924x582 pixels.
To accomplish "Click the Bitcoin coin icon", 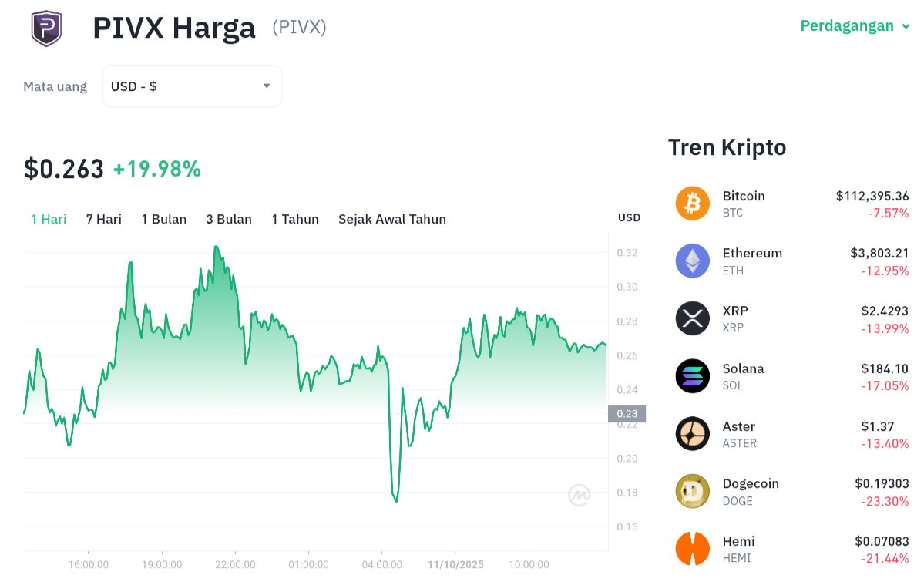I will point(692,204).
